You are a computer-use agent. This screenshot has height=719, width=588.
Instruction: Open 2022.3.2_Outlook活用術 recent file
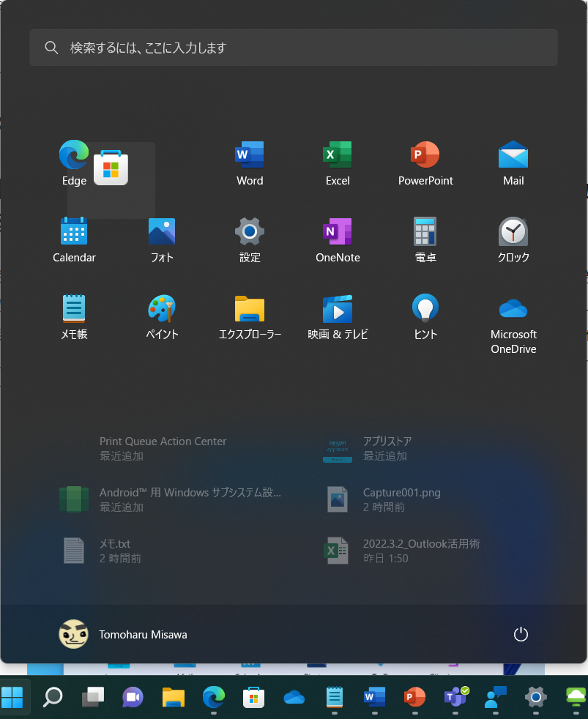tap(403, 551)
